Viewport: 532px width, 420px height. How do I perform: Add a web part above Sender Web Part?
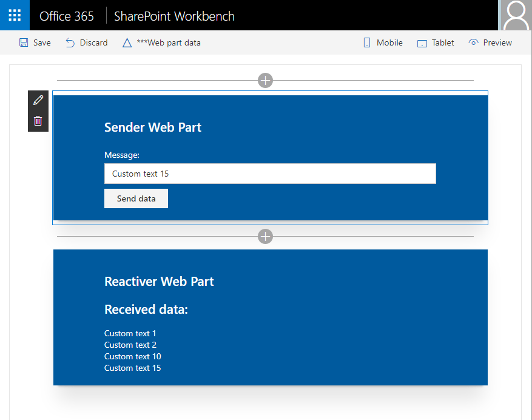tap(265, 80)
